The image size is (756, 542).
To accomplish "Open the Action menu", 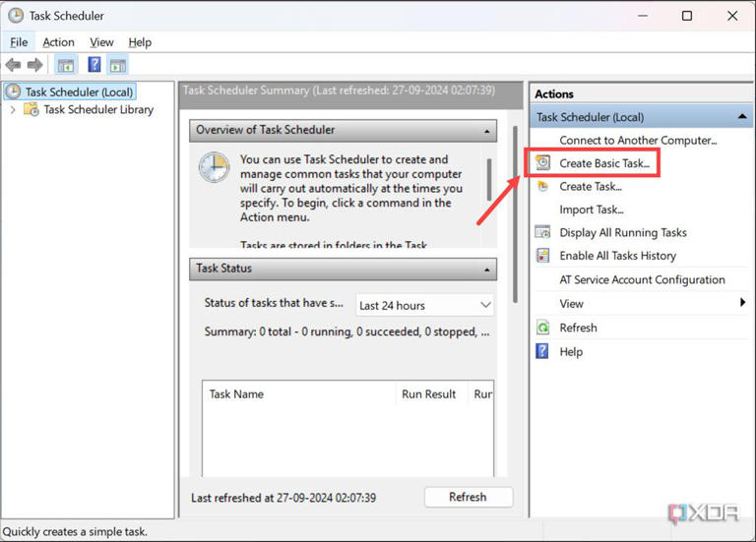I will pyautogui.click(x=58, y=42).
